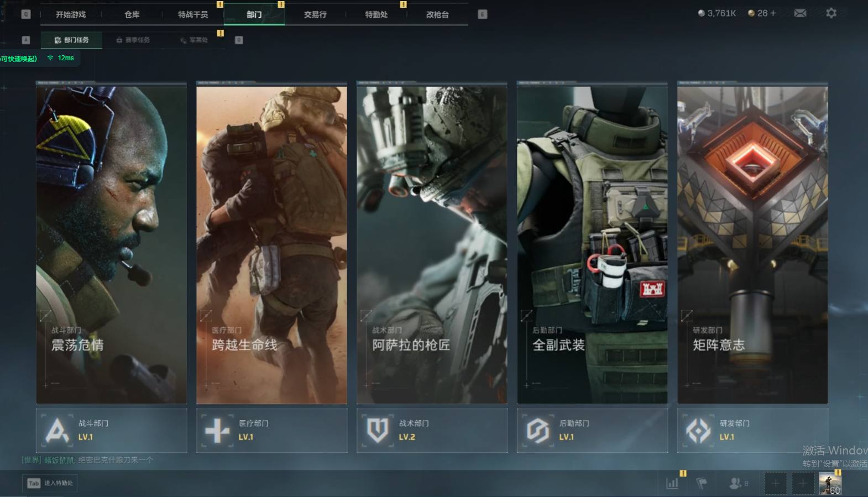Select the 部门 tab
The image size is (868, 497).
pyautogui.click(x=254, y=14)
